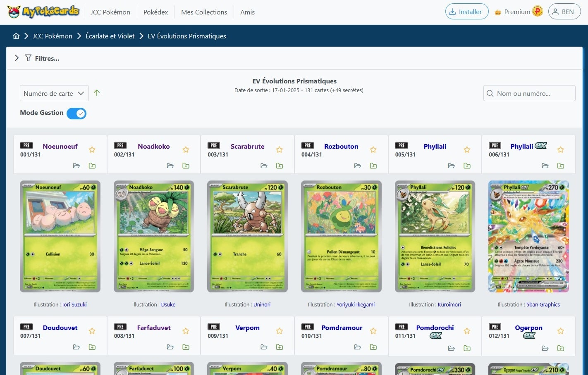The height and width of the screenshot is (375, 588).
Task: Disable the Mode Gestion switch
Action: click(76, 113)
